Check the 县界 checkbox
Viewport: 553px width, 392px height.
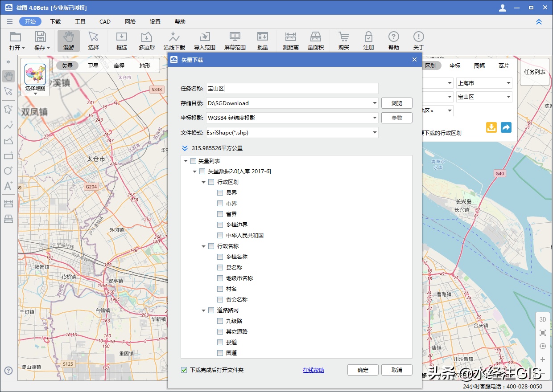click(x=220, y=193)
